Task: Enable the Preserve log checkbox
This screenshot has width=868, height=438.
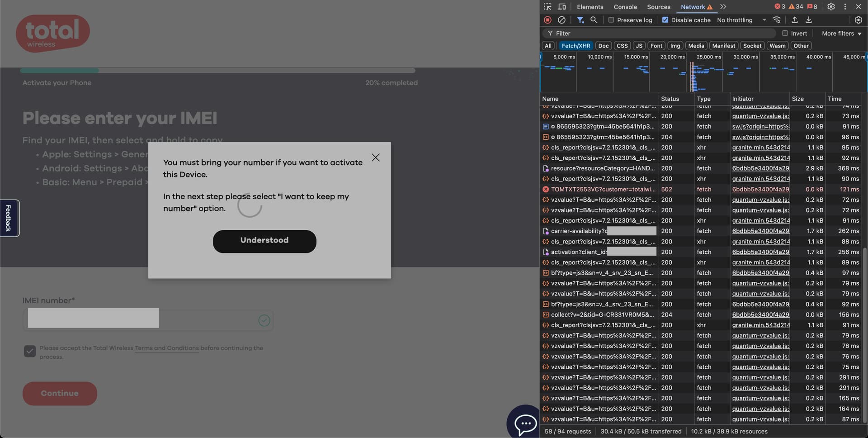Action: click(x=611, y=20)
